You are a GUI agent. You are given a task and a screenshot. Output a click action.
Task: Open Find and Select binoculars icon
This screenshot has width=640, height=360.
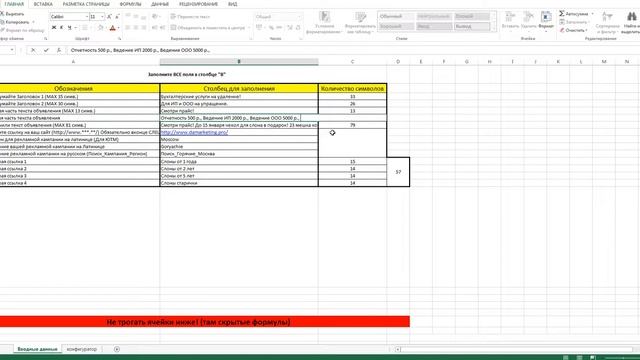point(631,17)
